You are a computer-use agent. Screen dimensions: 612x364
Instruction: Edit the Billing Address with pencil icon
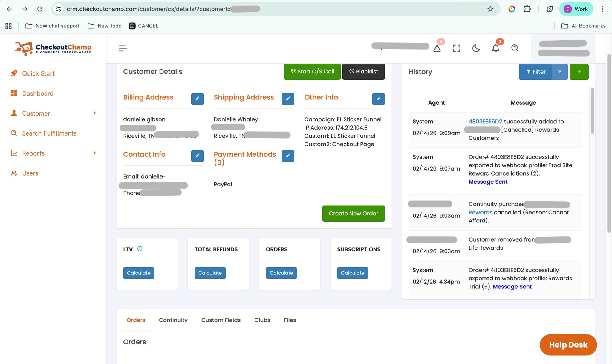[197, 99]
